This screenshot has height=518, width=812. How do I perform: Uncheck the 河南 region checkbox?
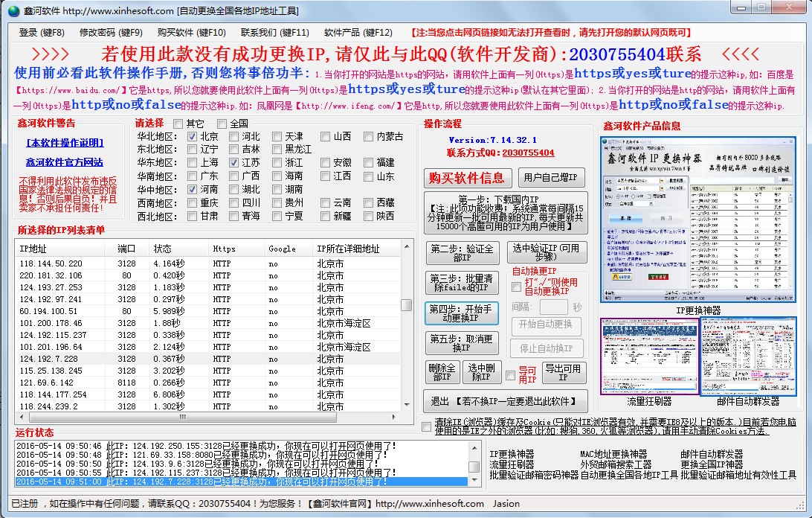pos(192,190)
